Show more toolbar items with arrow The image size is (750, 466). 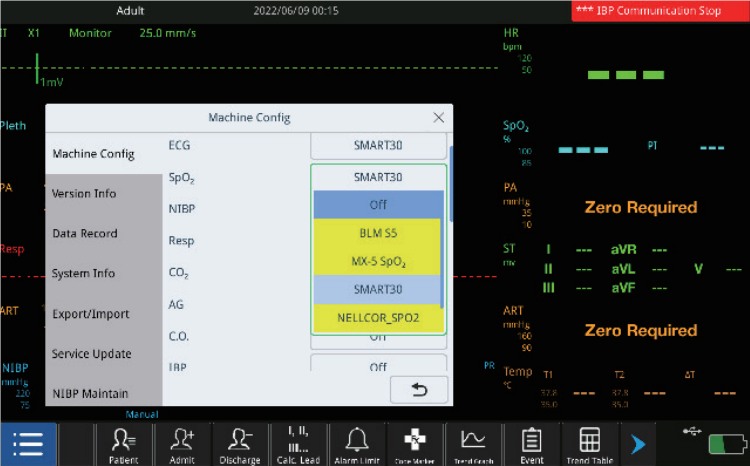[637, 444]
